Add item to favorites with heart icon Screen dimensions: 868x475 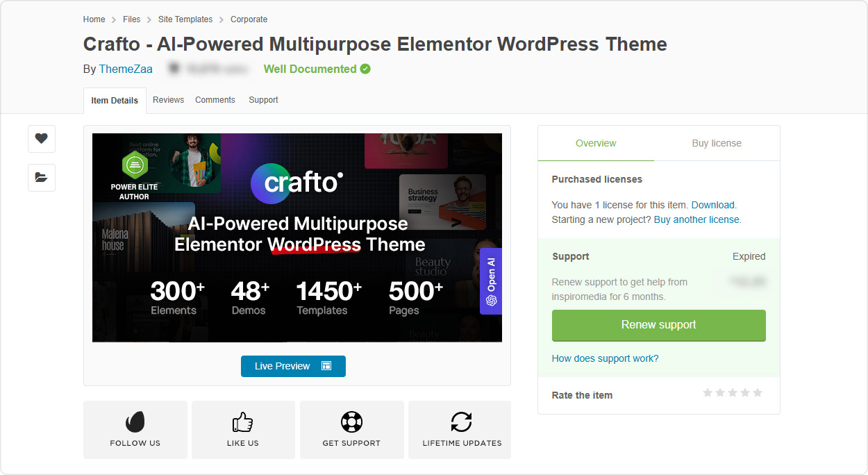click(x=42, y=139)
